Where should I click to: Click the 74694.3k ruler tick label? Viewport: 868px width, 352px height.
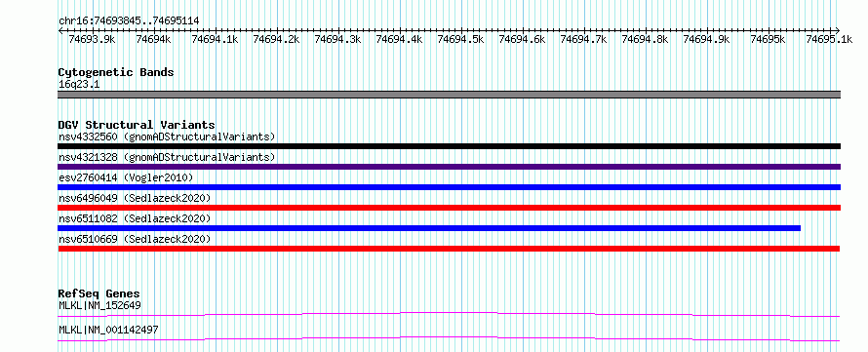337,39
